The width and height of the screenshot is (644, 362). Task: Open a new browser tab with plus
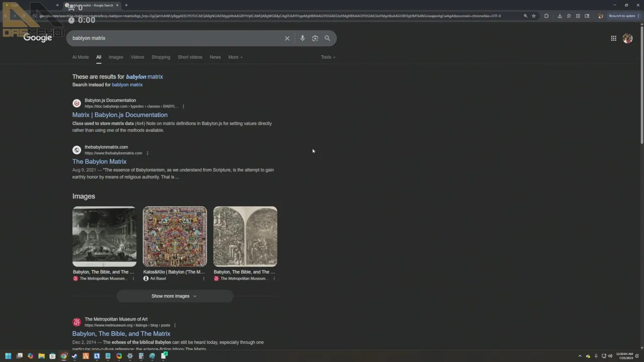pos(126,6)
